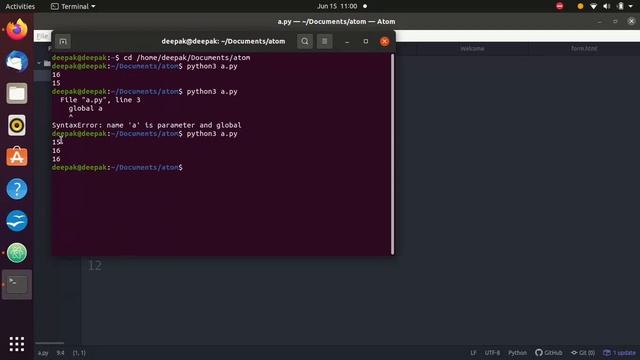
Task: Open the Atom editor dock icon
Action: click(17, 253)
